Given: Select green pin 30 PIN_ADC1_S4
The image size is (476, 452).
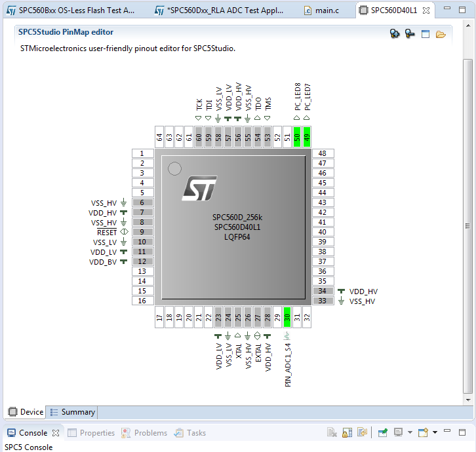Looking at the screenshot, I should pyautogui.click(x=287, y=317).
